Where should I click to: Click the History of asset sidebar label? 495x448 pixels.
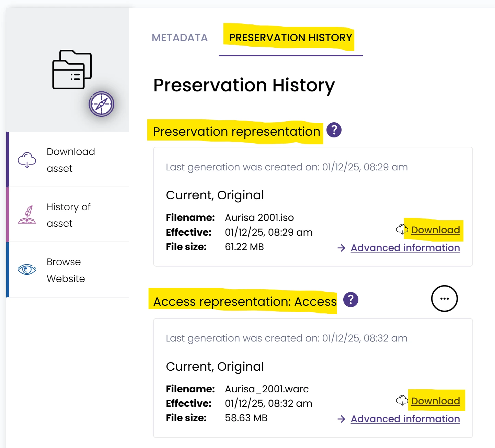[x=68, y=215]
